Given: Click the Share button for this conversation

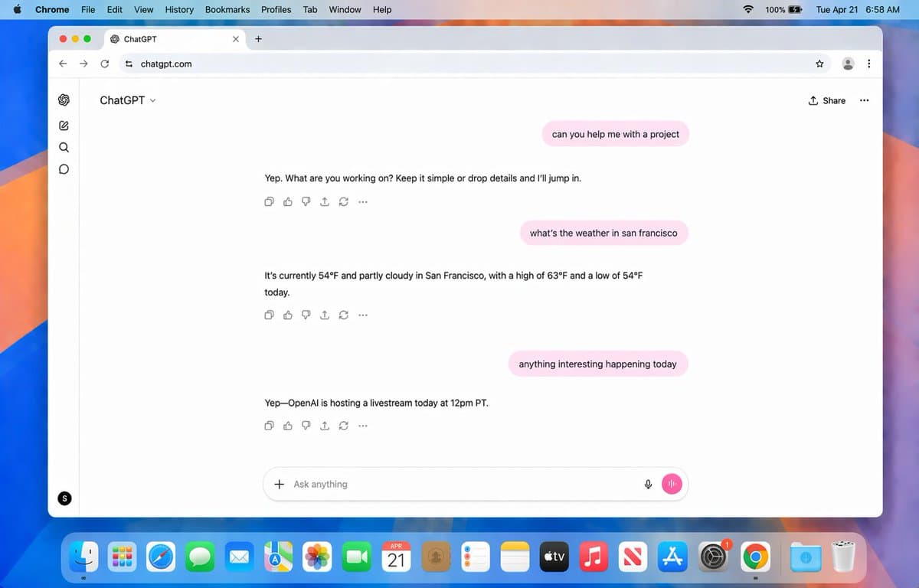Looking at the screenshot, I should 827,100.
